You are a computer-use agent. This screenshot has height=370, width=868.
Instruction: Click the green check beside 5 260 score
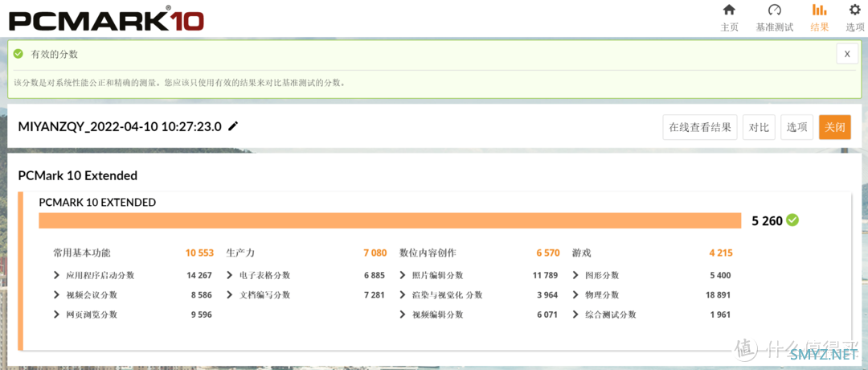(792, 220)
